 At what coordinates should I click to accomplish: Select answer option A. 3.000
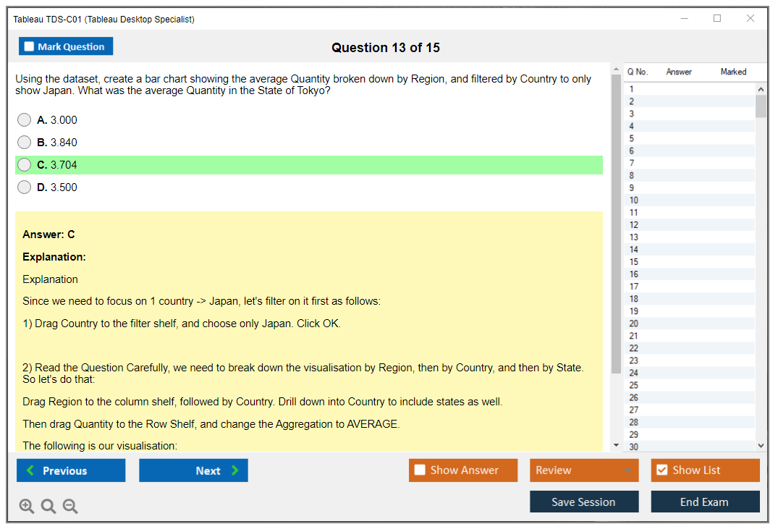25,120
